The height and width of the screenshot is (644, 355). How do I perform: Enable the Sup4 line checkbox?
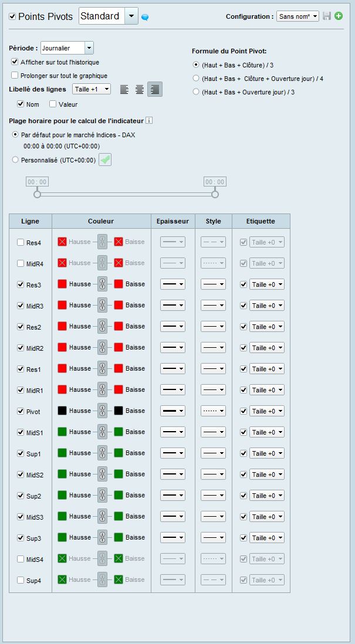(21, 580)
